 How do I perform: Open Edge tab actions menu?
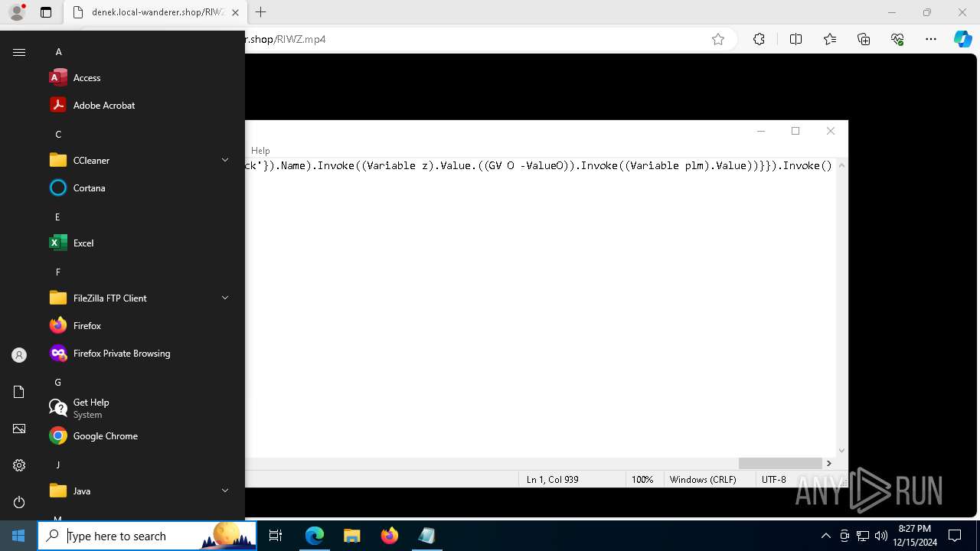tap(46, 12)
